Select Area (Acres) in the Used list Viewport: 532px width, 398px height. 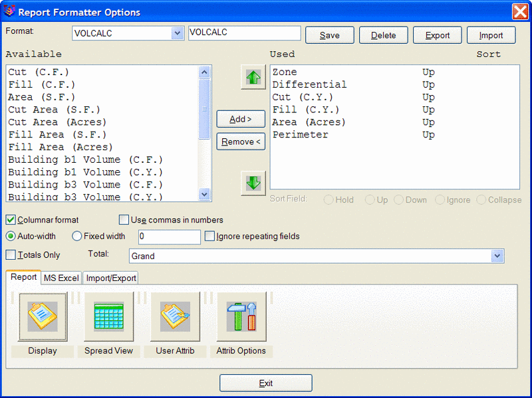[395, 122]
